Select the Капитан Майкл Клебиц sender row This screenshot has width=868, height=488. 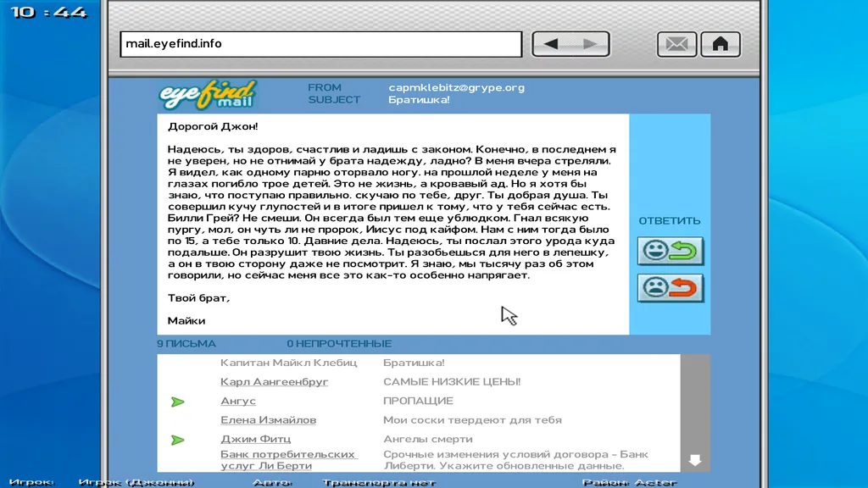pos(288,363)
